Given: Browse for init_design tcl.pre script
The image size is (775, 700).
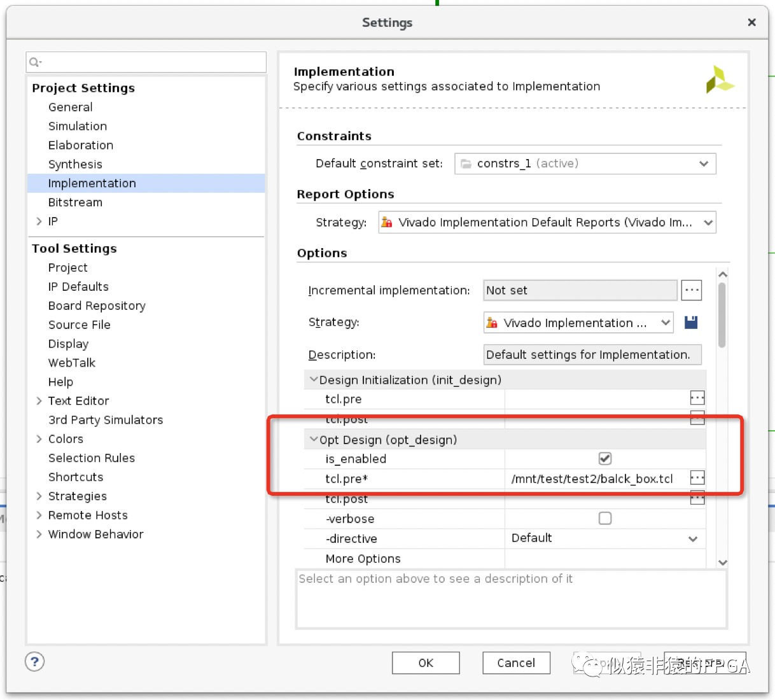Looking at the screenshot, I should click(x=697, y=398).
